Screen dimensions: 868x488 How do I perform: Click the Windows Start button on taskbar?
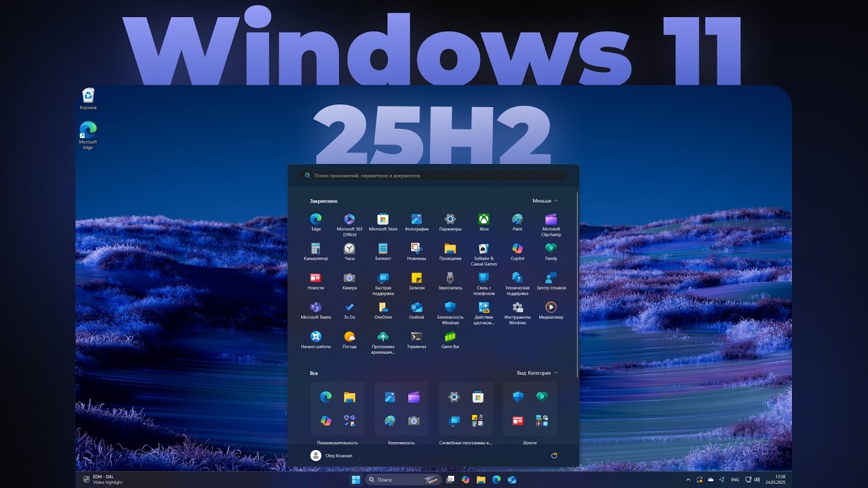click(355, 480)
